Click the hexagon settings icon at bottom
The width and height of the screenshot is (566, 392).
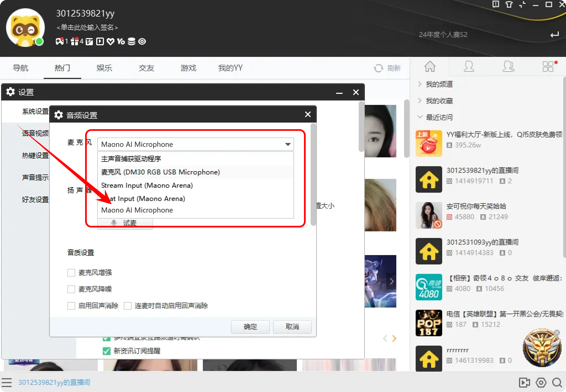[x=541, y=382]
